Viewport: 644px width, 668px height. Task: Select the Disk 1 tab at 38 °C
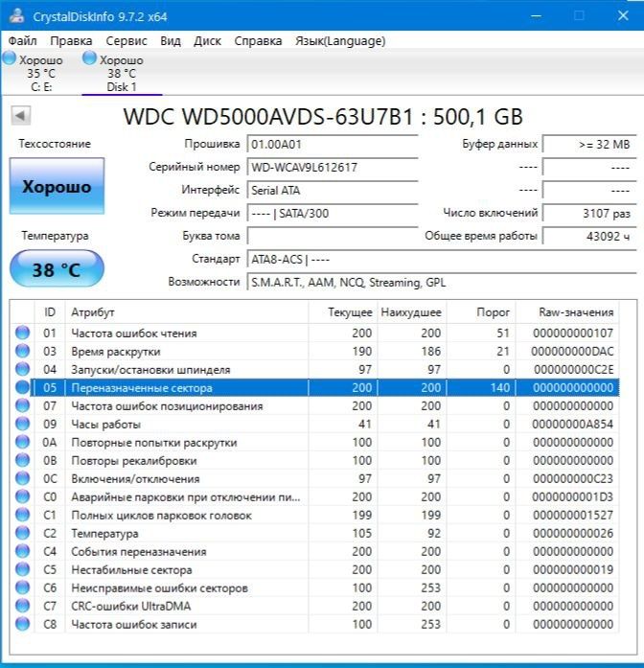click(122, 73)
